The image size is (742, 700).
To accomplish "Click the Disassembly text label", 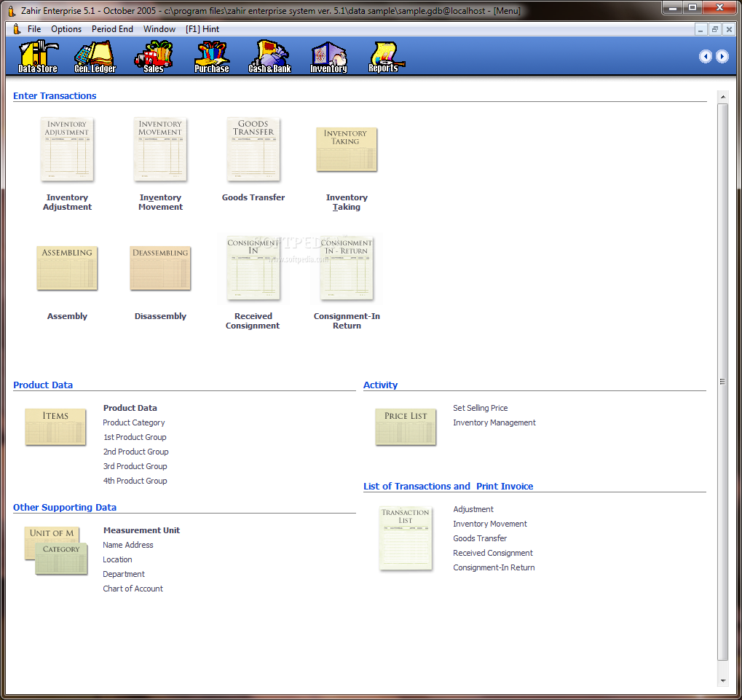I will click(160, 316).
